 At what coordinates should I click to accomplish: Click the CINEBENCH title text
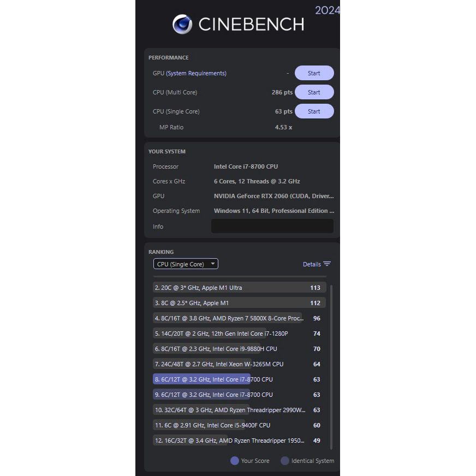coord(251,24)
